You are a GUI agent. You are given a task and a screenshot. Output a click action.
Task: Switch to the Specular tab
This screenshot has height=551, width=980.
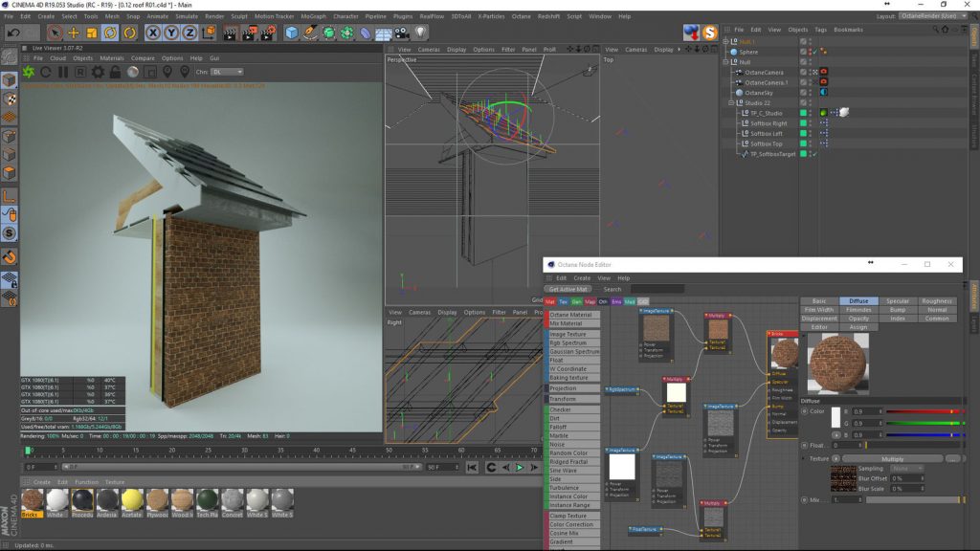coord(897,301)
